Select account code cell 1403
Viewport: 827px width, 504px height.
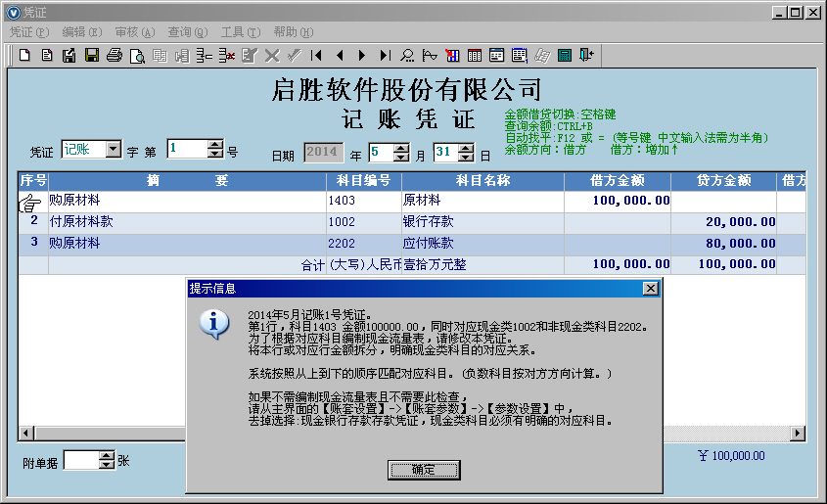364,202
